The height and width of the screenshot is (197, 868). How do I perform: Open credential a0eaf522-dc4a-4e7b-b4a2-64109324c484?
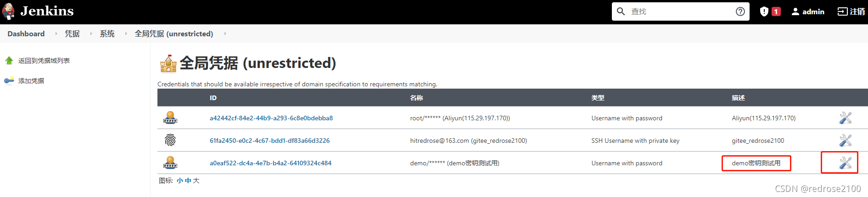pyautogui.click(x=270, y=163)
